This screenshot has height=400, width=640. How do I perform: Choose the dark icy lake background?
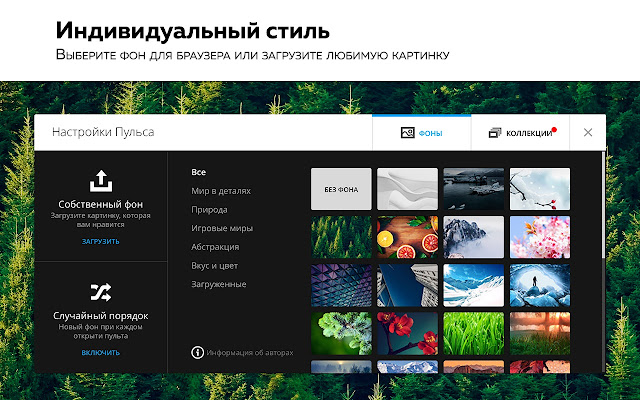473,189
